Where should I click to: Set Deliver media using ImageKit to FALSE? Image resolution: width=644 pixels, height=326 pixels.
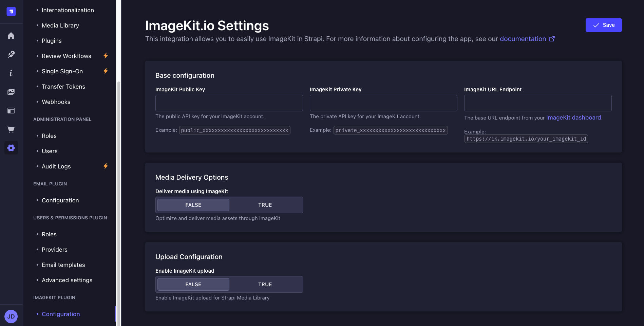[x=193, y=205]
